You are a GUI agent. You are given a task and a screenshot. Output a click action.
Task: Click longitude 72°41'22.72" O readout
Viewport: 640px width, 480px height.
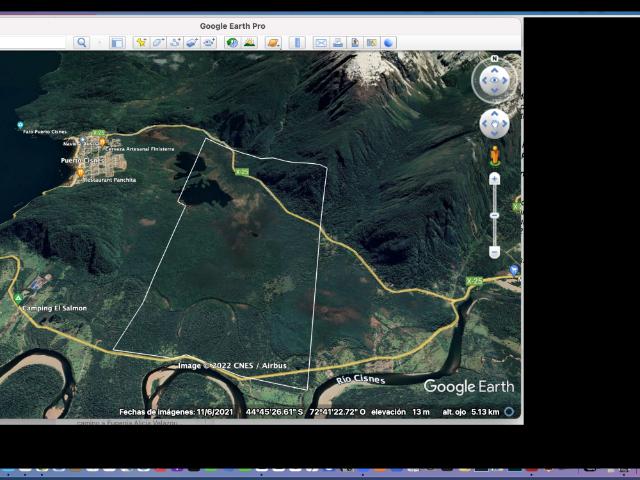point(338,412)
